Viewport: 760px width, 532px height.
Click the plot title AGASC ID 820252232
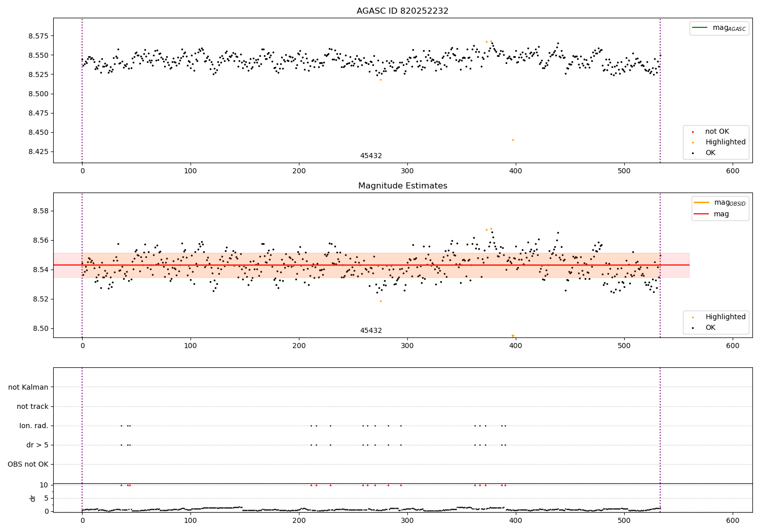pyautogui.click(x=402, y=11)
